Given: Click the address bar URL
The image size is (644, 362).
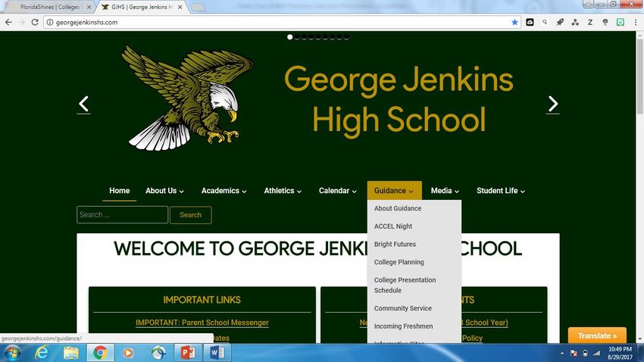Looking at the screenshot, I should point(86,23).
